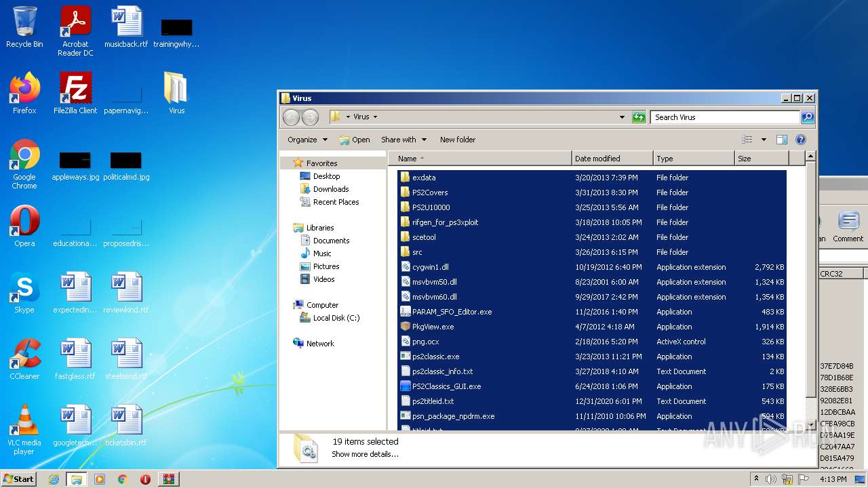
Task: Select reviewkind.rtf desktop document
Action: 126,292
